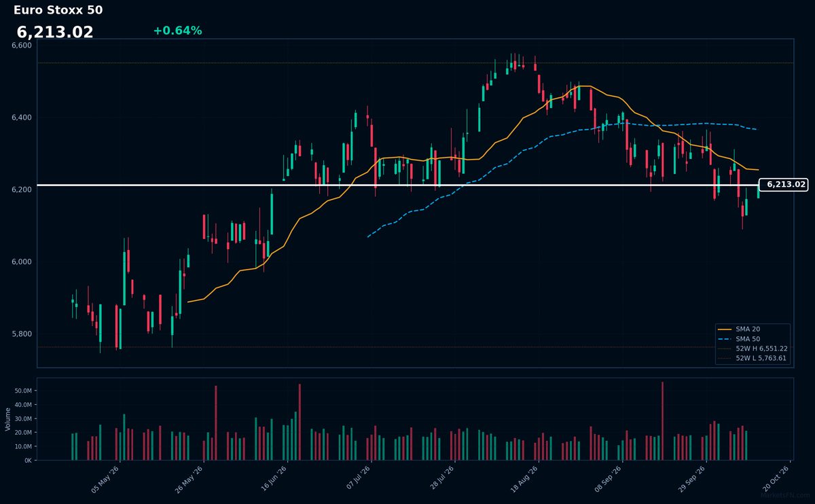
Task: Click the 18 Aug '26 date label
Action: point(524,480)
